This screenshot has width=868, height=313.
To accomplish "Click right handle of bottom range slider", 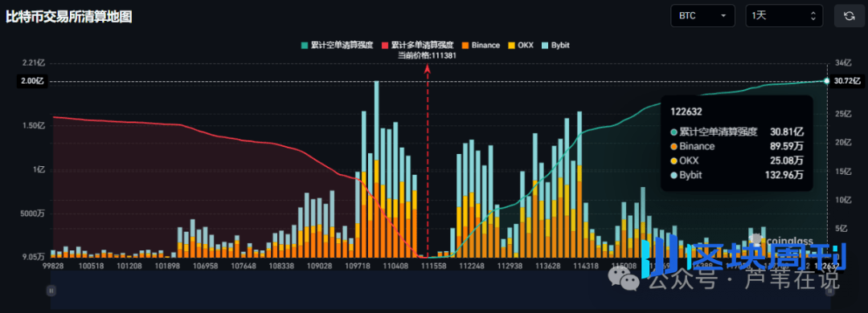I will 829,290.
